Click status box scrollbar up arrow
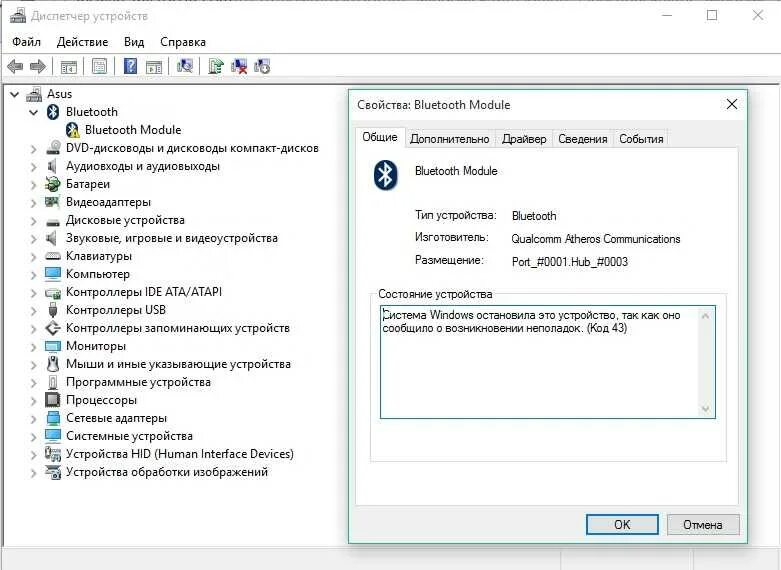781x570 pixels. pyautogui.click(x=706, y=315)
